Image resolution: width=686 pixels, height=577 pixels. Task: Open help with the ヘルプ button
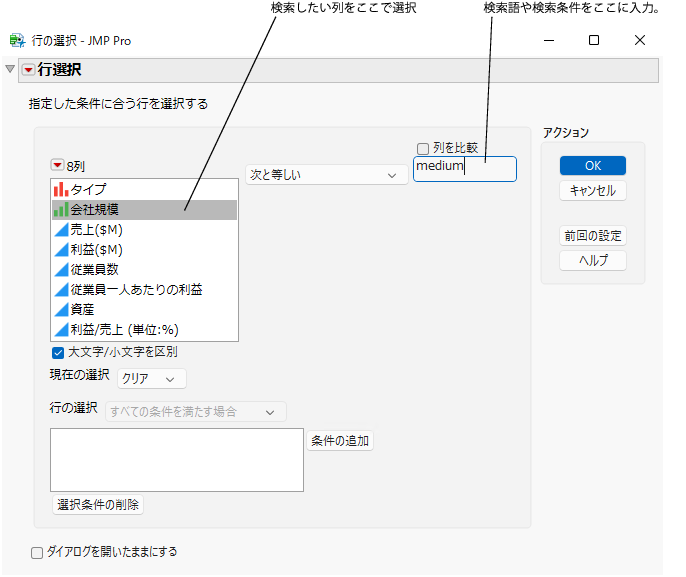tap(593, 261)
